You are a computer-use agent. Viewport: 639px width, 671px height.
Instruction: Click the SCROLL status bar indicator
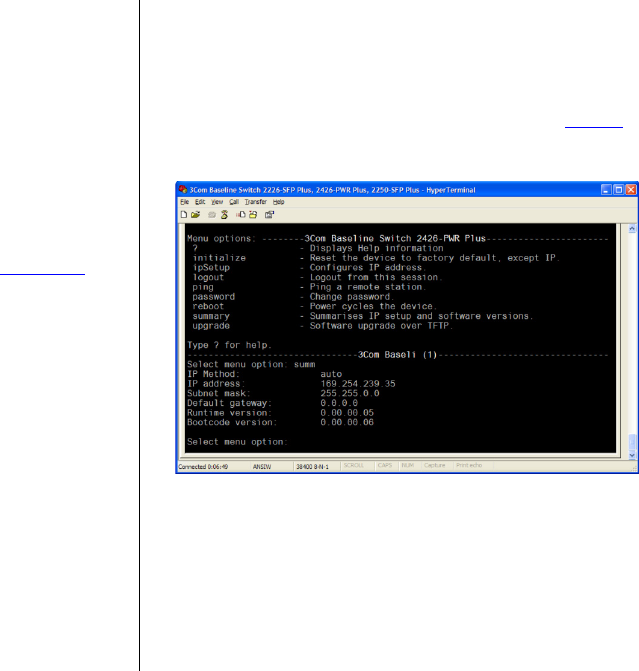coord(354,465)
